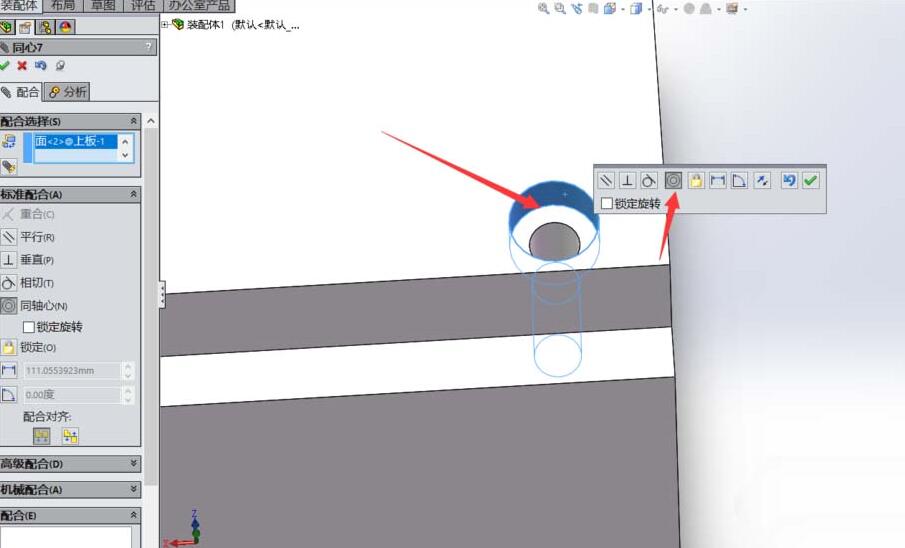This screenshot has height=548, width=905.
Task: Click the multiple mate mode icon
Action: (9, 167)
